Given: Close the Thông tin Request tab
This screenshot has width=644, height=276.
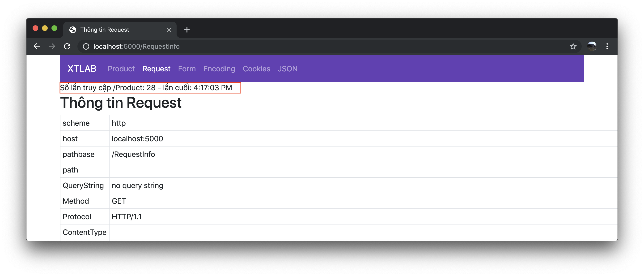Looking at the screenshot, I should 169,30.
